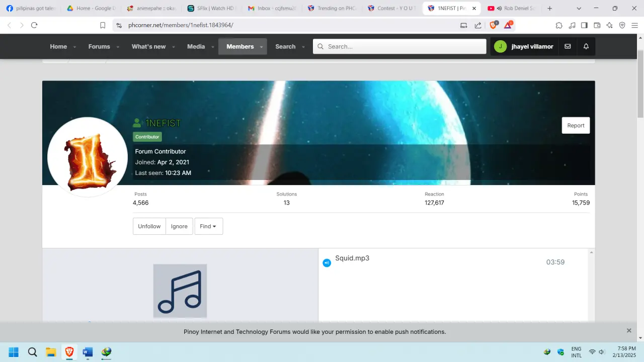The height and width of the screenshot is (362, 644).
Task: Click the Brave VPN shield icon
Action: click(622, 25)
